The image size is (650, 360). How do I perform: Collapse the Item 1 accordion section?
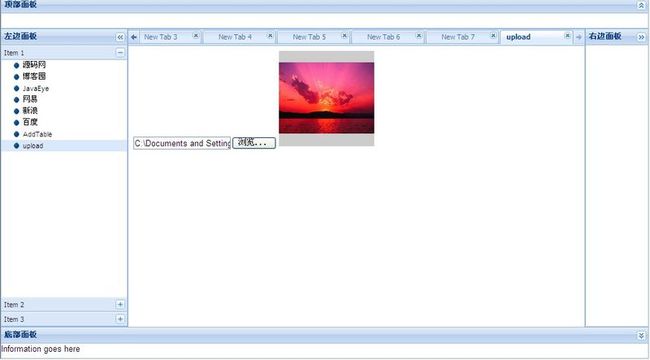[120, 53]
